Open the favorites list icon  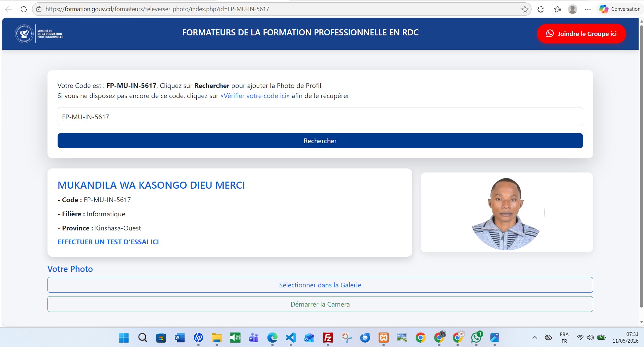pos(557,9)
